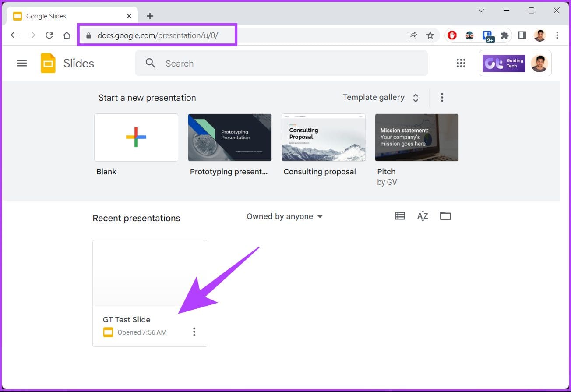
Task: Click the 'by GV' caption
Action: [387, 182]
